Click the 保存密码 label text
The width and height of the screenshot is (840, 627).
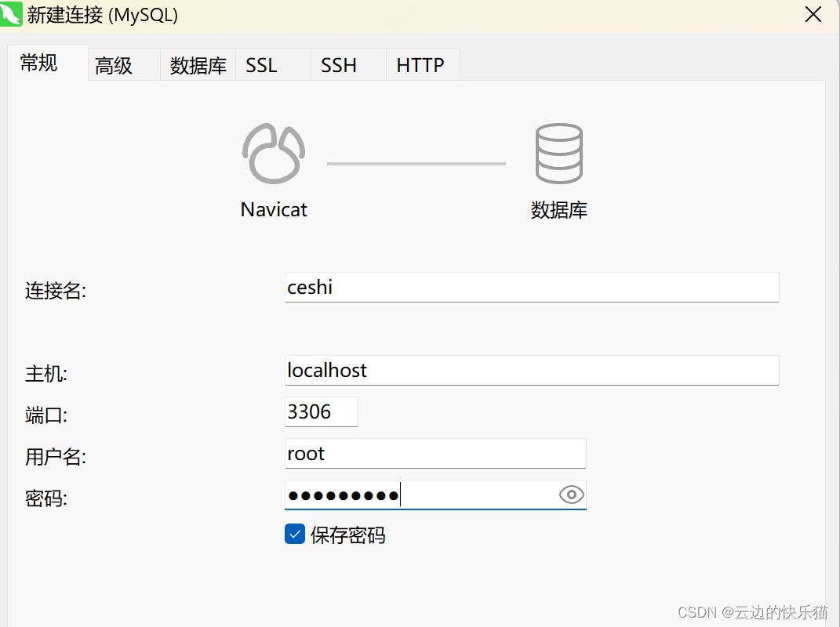coord(347,535)
